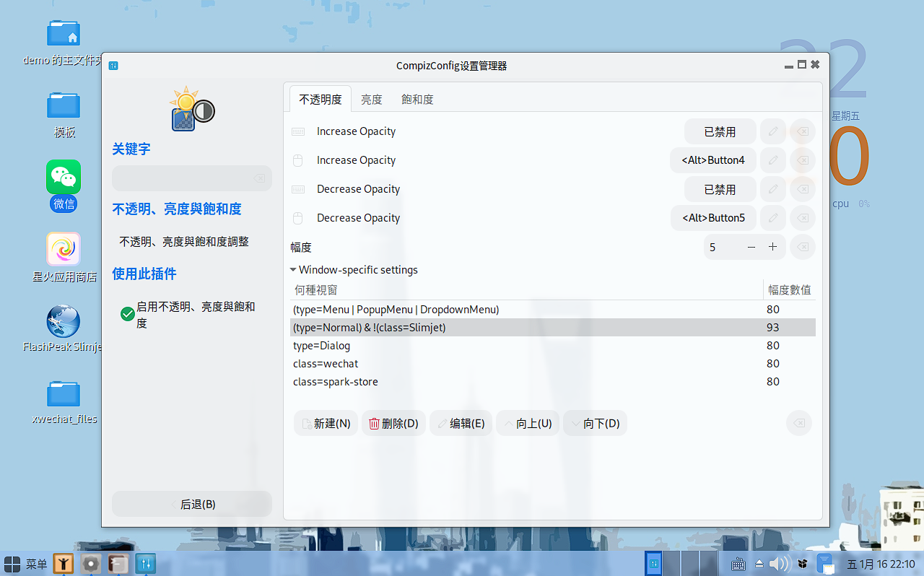924x576 pixels.
Task: Click the 删除(D) button
Action: pyautogui.click(x=393, y=423)
